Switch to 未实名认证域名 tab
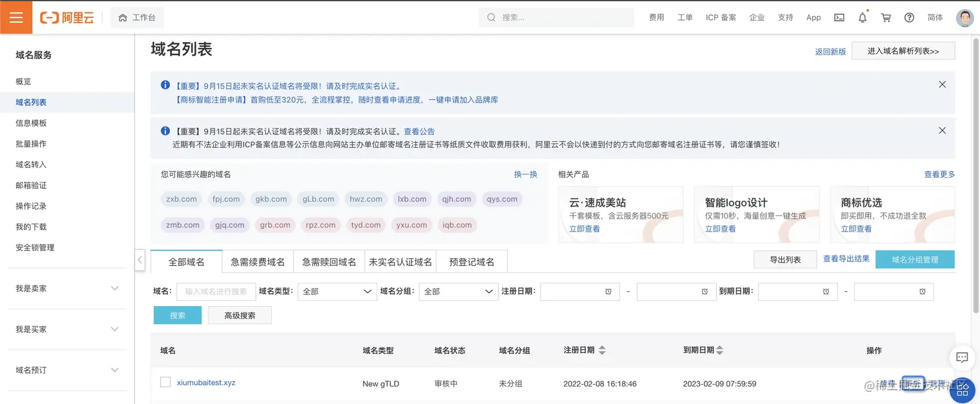 (x=401, y=261)
